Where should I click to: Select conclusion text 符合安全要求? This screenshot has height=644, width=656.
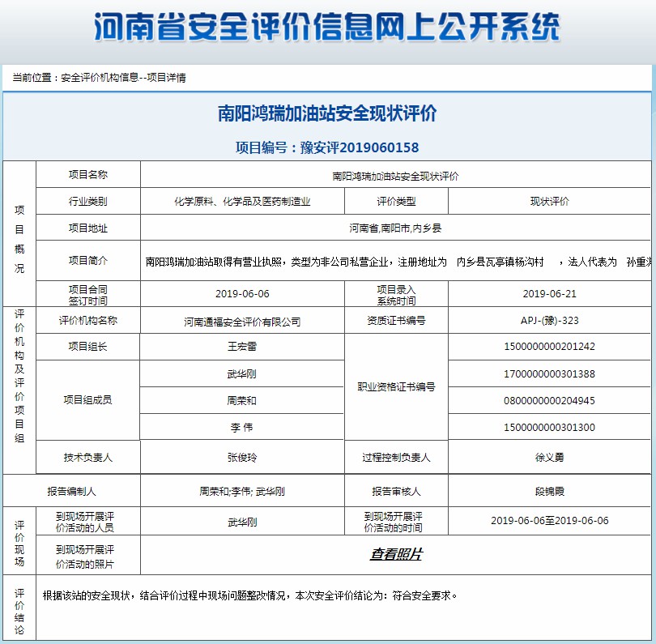click(421, 595)
